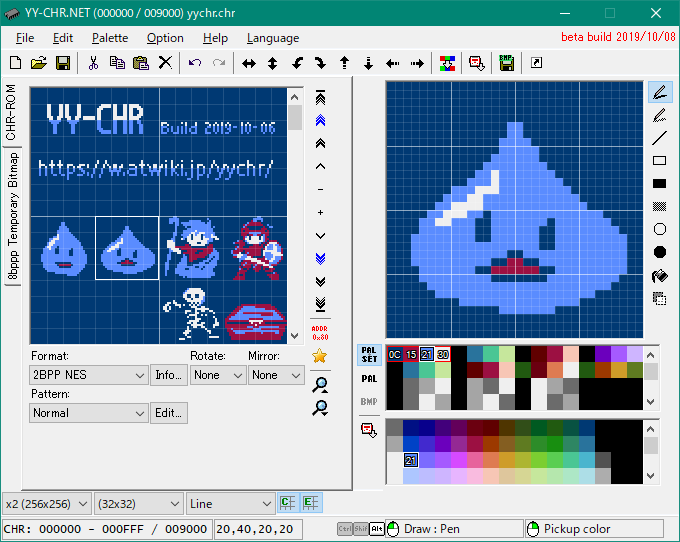Click the Info... button

point(169,375)
